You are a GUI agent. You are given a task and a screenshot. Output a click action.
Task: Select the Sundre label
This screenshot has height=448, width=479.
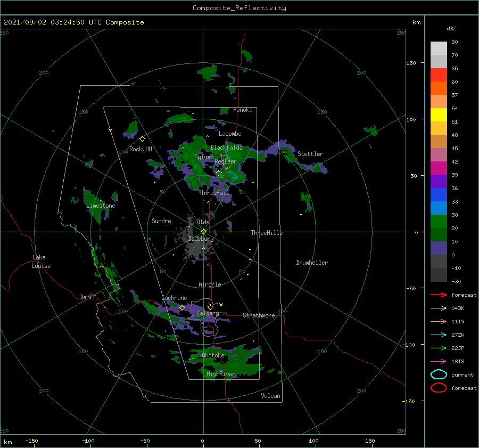(161, 221)
